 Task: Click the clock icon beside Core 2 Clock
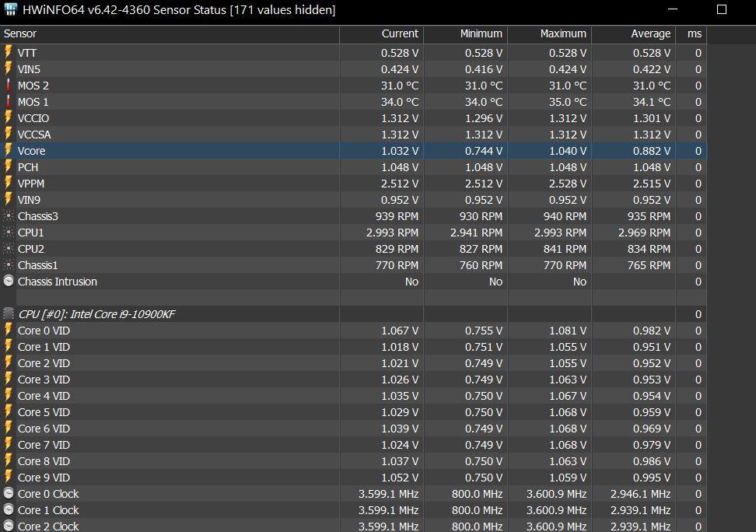9,526
